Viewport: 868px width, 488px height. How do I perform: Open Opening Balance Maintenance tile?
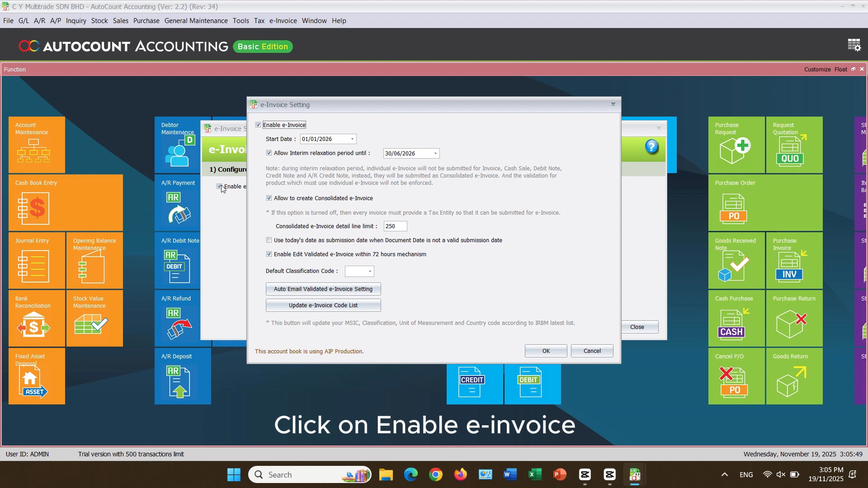[94, 261]
